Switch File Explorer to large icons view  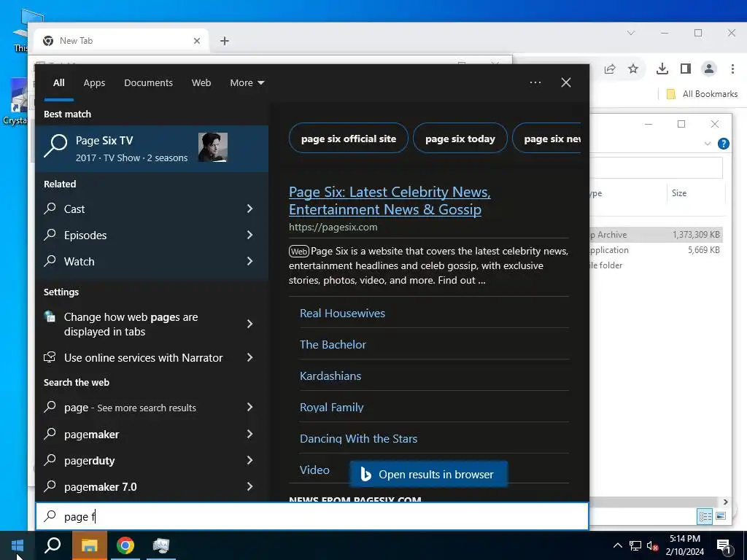(x=720, y=516)
